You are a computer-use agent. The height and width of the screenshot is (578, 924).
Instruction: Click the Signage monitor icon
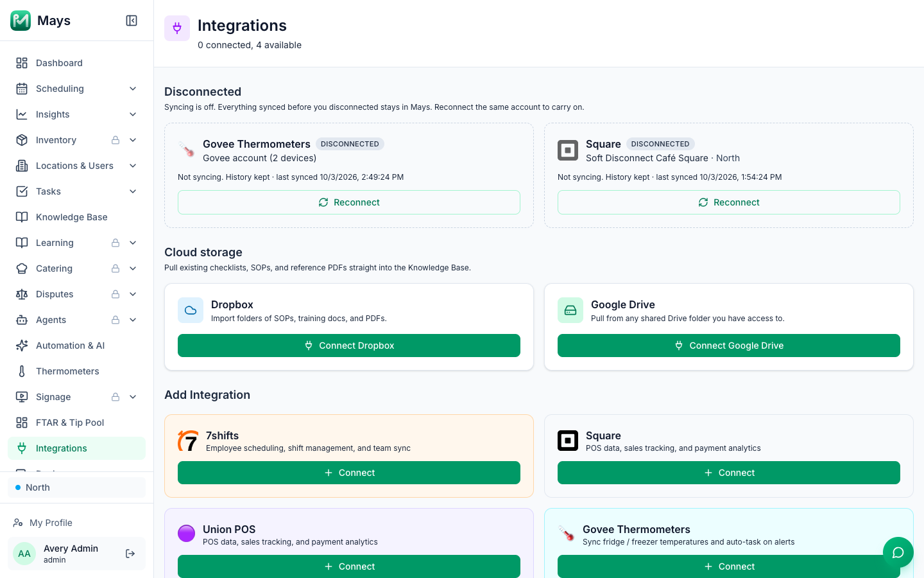tap(22, 397)
